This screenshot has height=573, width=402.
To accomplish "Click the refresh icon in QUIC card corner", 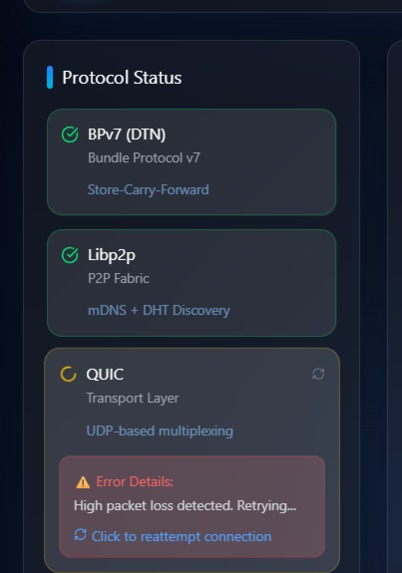I will 318,374.
